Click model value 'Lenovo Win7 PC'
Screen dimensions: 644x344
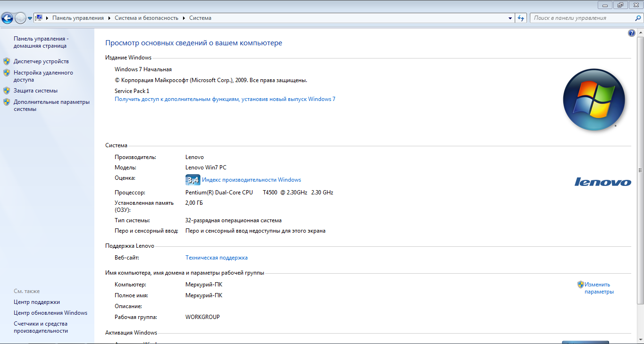point(206,168)
